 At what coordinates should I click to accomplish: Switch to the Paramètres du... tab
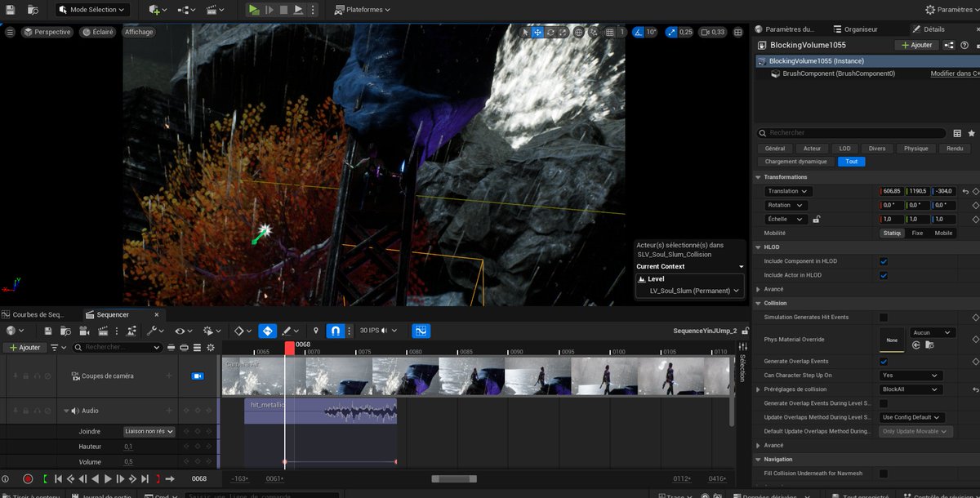[784, 29]
